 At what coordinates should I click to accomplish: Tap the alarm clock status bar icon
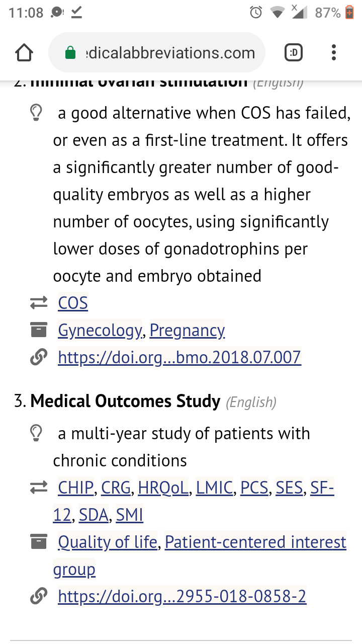pyautogui.click(x=256, y=13)
